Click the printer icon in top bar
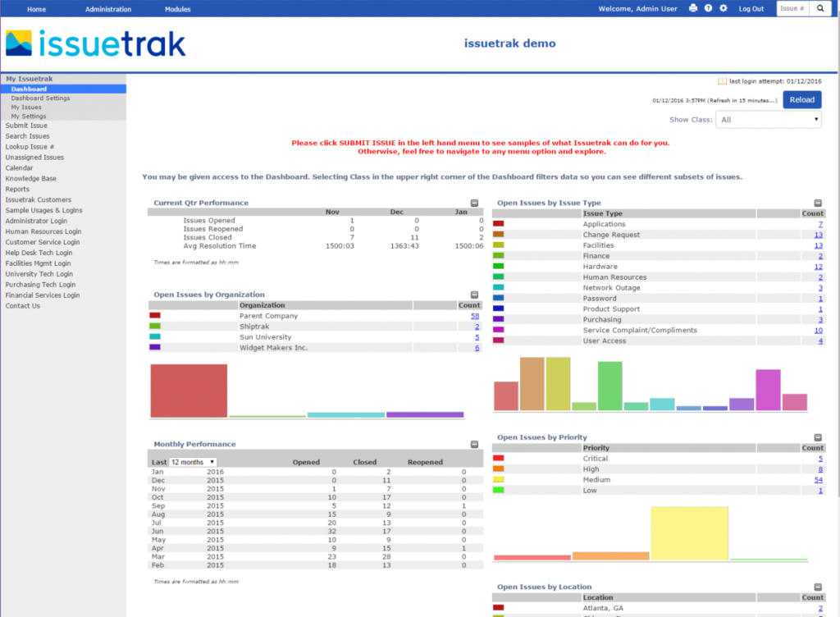 (693, 8)
